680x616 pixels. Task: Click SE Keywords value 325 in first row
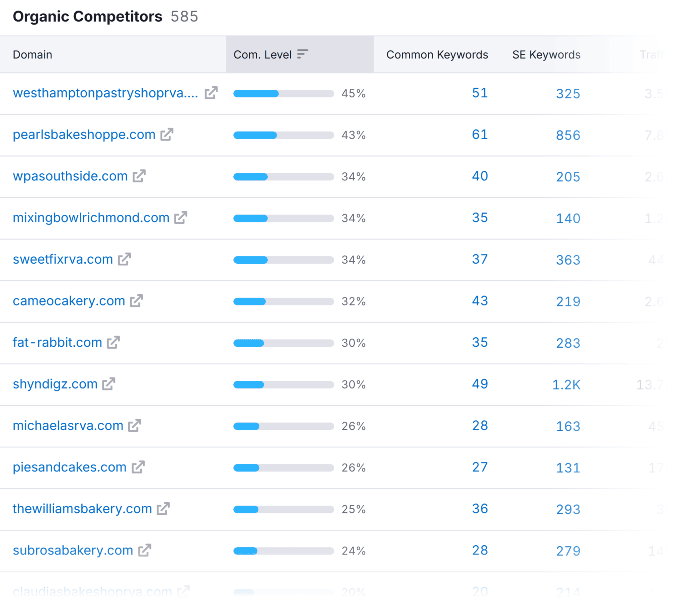[568, 93]
